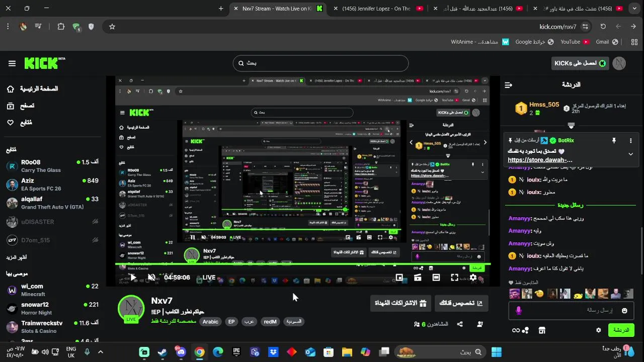
Task: Open followed channel alqallaf
Action: 52,203
